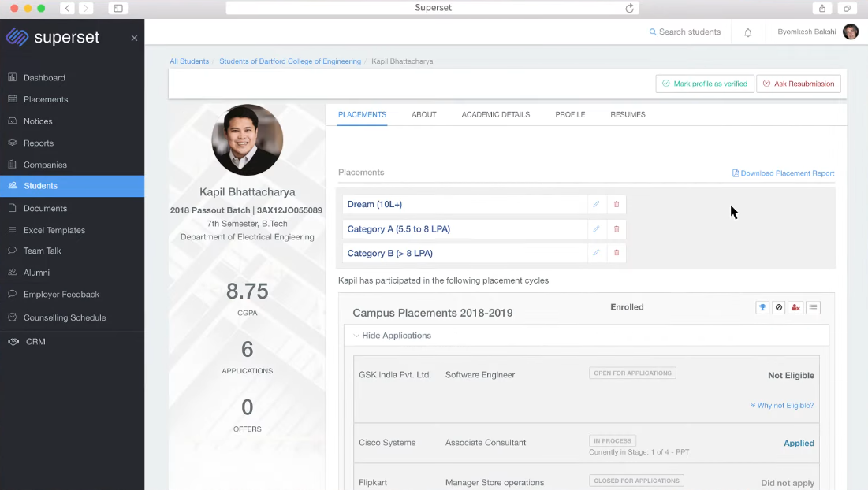Open Dream (10L+) placement category
This screenshot has width=868, height=490.
(x=374, y=204)
